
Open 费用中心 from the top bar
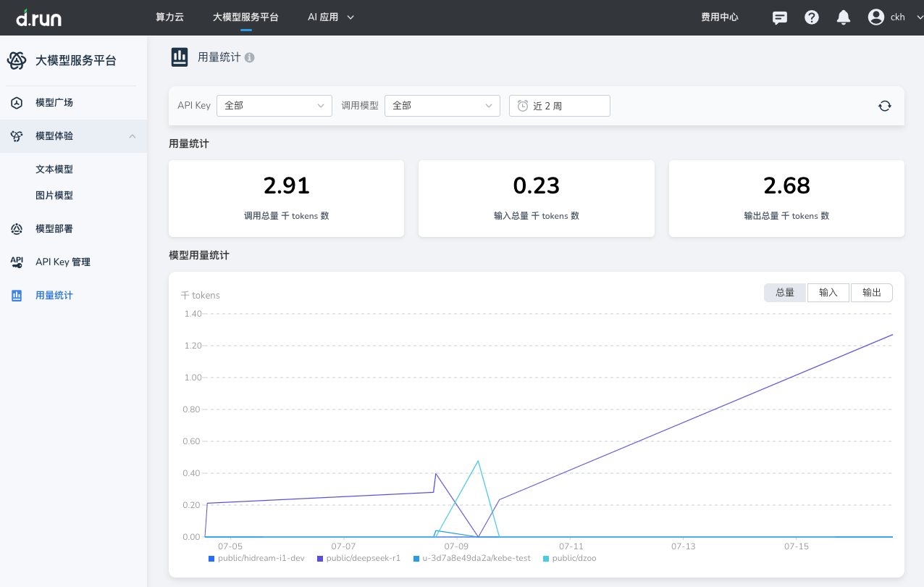(719, 17)
